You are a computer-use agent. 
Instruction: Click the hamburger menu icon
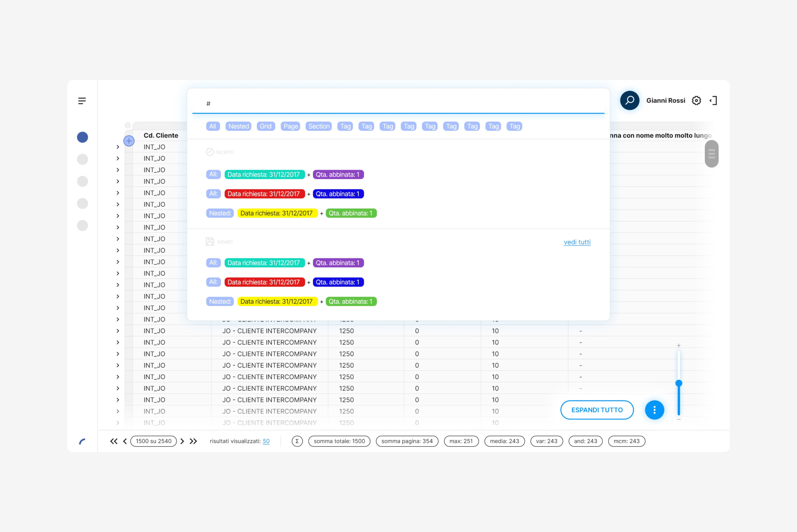point(83,101)
